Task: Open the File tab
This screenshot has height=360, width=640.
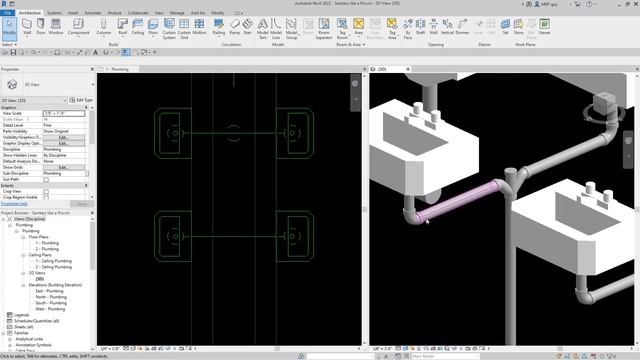Action: pyautogui.click(x=7, y=13)
